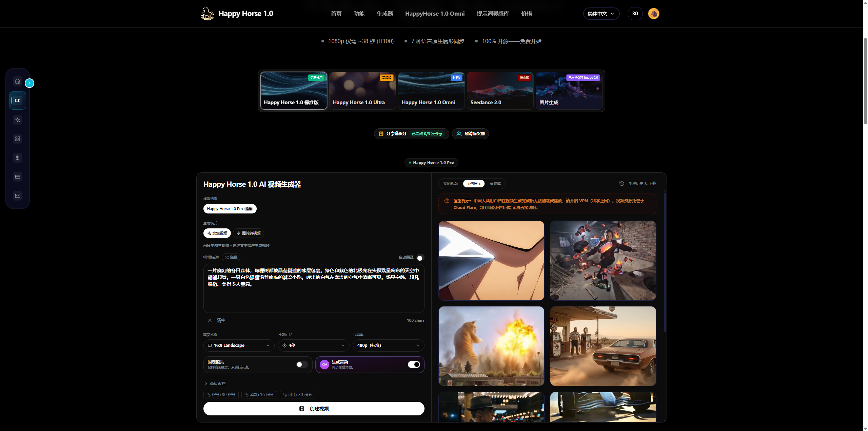The width and height of the screenshot is (868, 431).
Task: Click the person icon beside 邀请码奖励
Action: (x=459, y=134)
